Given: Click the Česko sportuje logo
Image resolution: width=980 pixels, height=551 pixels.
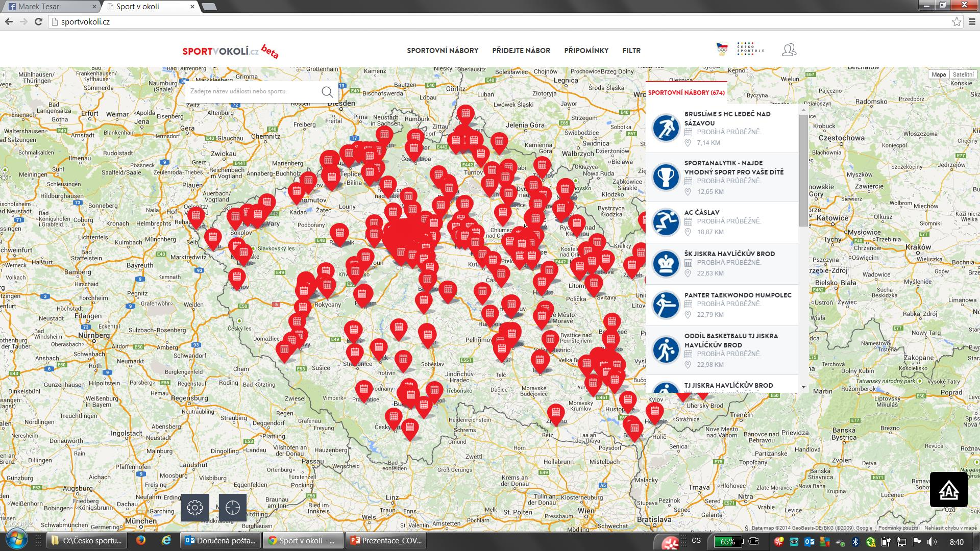Looking at the screenshot, I should (750, 49).
